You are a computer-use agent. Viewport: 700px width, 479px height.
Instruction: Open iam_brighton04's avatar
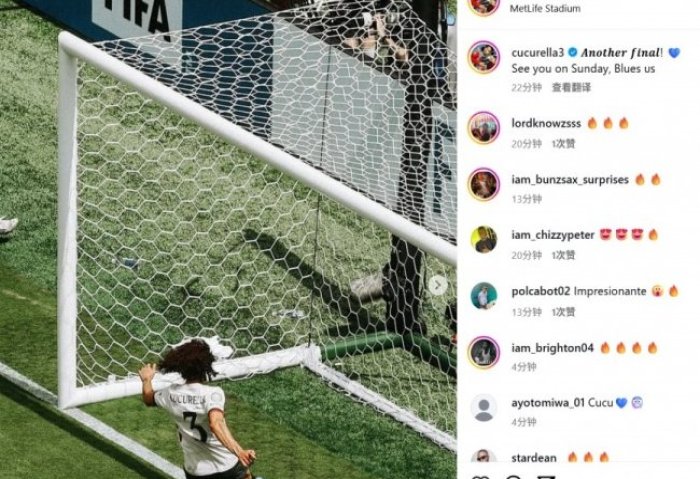(x=483, y=352)
